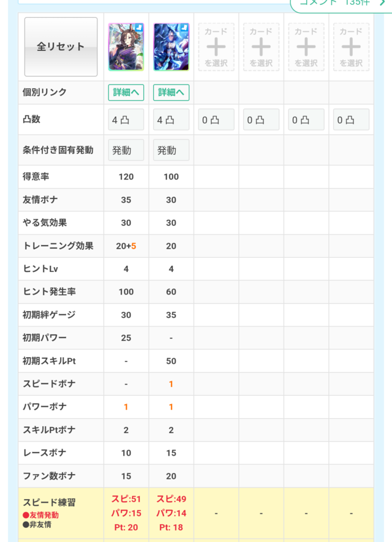Image resolution: width=392 pixels, height=542 pixels.
Task: Toggle first card's 発動 setting
Action: coord(126,150)
